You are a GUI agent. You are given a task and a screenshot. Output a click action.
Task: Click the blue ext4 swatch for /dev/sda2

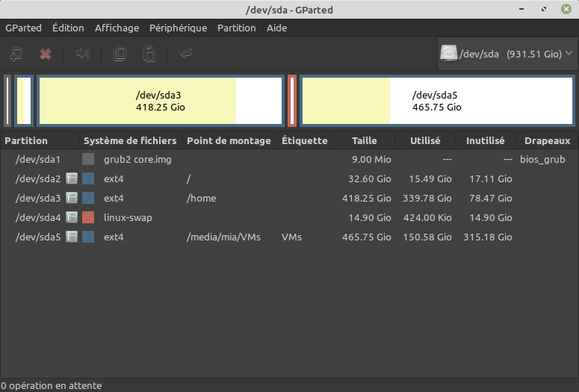(x=88, y=178)
